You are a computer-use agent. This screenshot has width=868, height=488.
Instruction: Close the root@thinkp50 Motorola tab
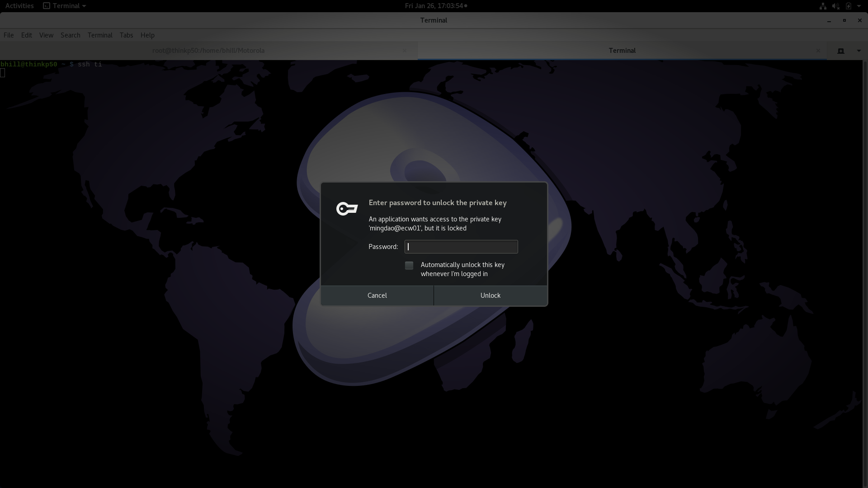404,51
